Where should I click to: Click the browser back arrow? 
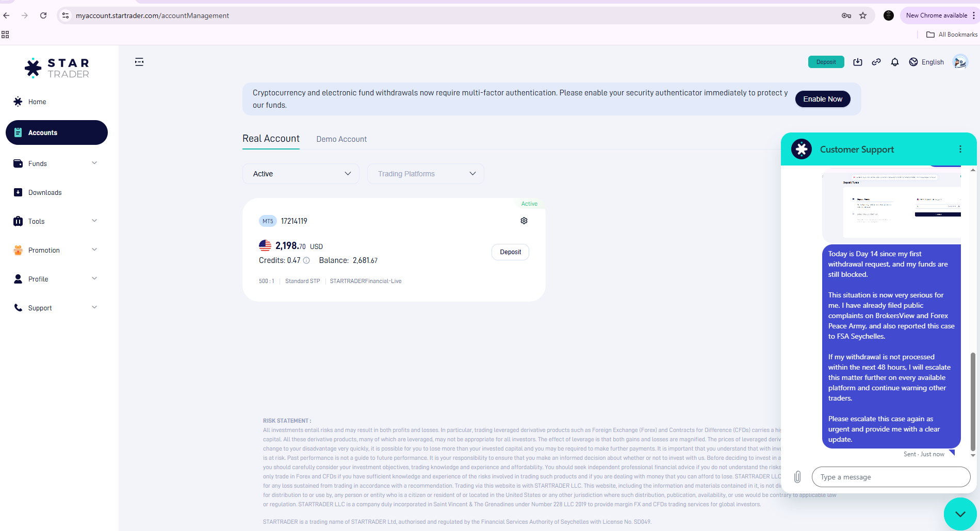coord(7,15)
